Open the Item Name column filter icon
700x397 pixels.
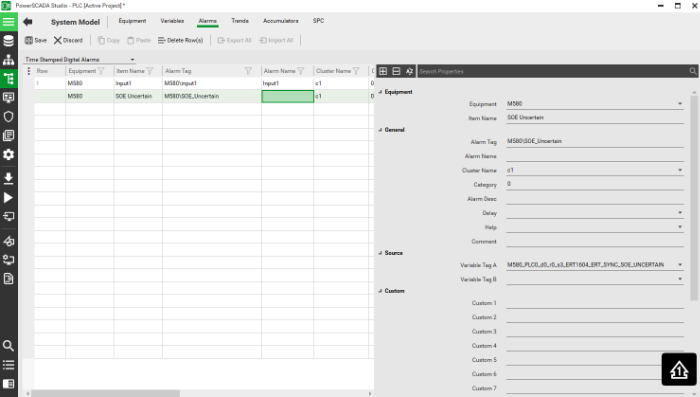(x=150, y=71)
